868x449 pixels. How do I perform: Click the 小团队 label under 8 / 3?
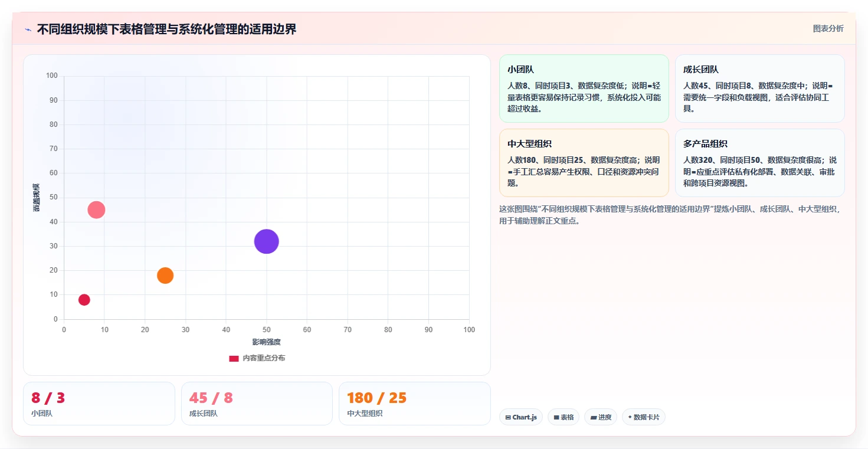tap(42, 414)
